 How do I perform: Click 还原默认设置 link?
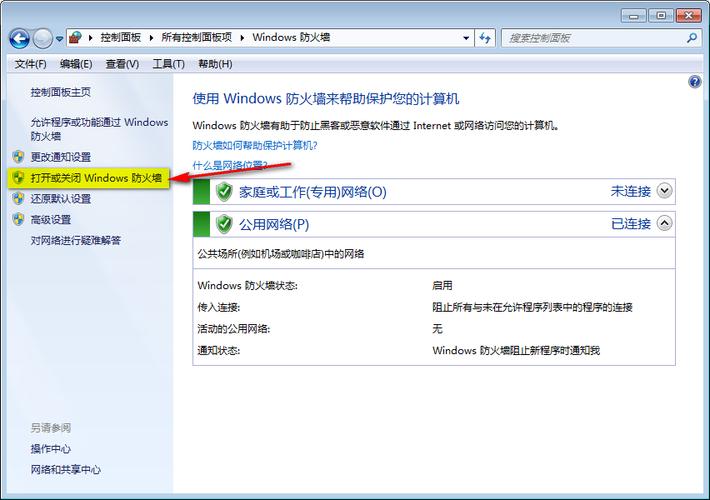click(x=61, y=199)
